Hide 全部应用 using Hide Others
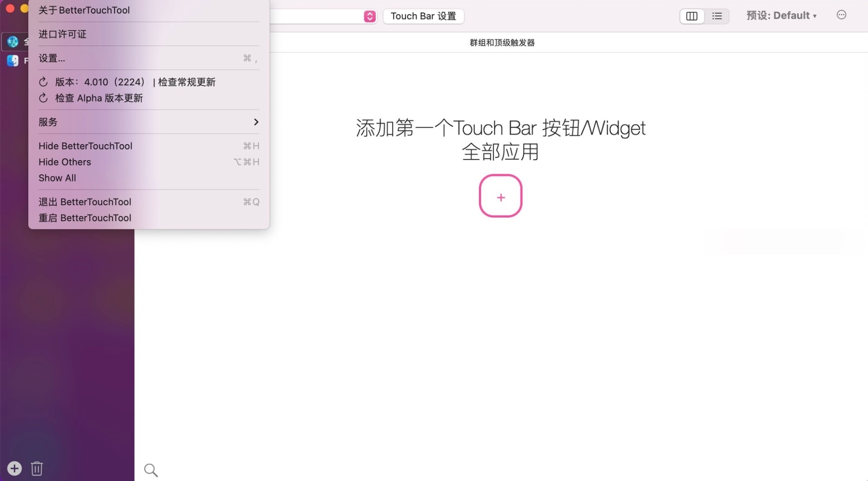The height and width of the screenshot is (481, 868). [x=65, y=162]
